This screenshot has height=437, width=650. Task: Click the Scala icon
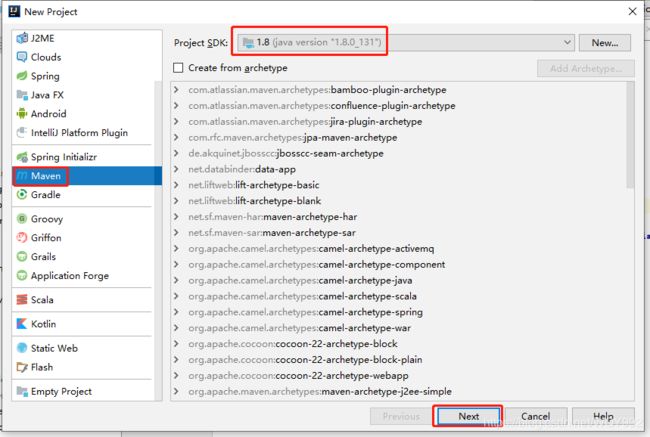coord(22,299)
